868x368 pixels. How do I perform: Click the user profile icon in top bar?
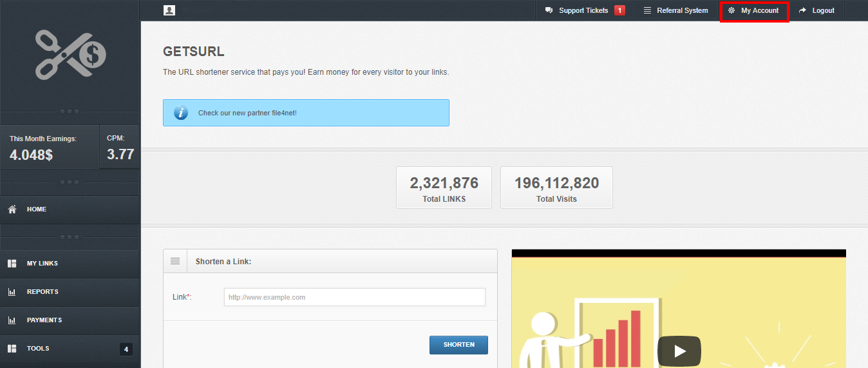pyautogui.click(x=169, y=10)
